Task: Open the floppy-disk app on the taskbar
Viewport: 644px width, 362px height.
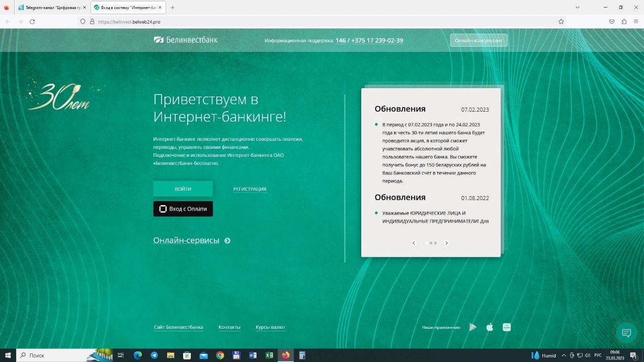Action: pyautogui.click(x=236, y=355)
